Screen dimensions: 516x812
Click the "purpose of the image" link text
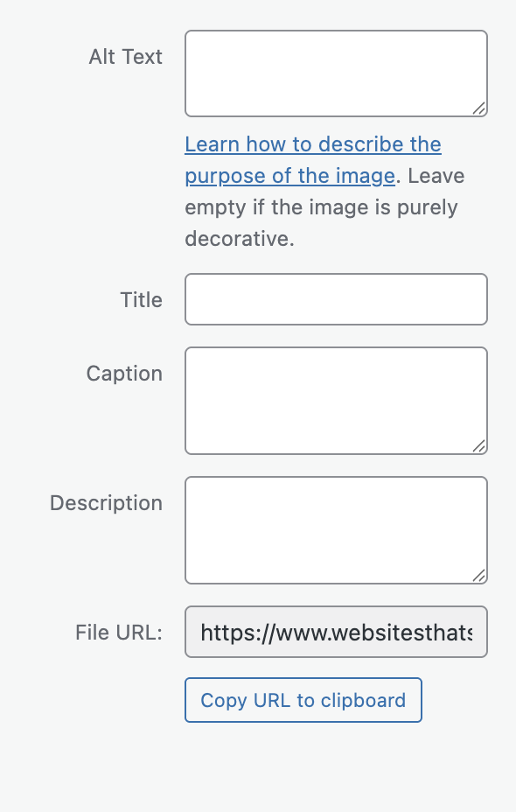point(289,176)
